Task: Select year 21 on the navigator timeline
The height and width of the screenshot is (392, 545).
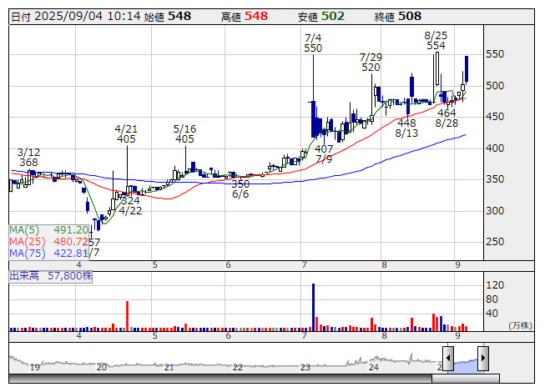Action: point(169,367)
